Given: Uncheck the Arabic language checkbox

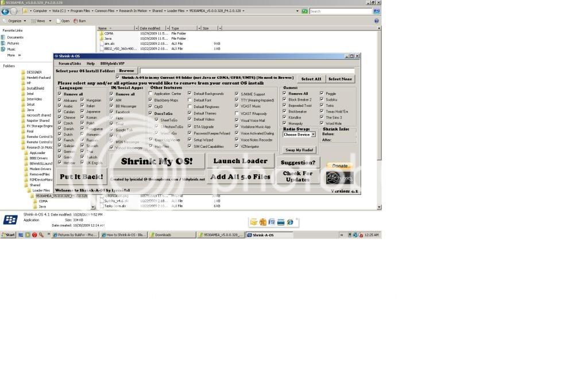Looking at the screenshot, I should tap(60, 106).
